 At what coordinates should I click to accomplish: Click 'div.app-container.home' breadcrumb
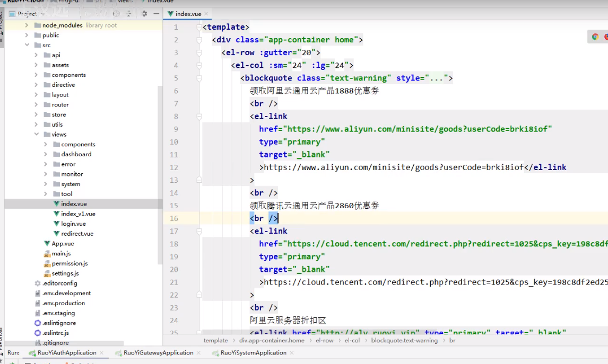[x=272, y=340]
